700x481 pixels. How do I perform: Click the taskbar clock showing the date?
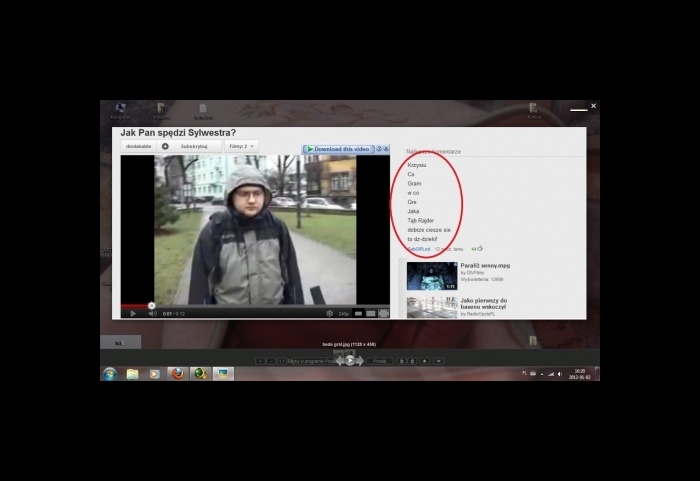pos(579,374)
